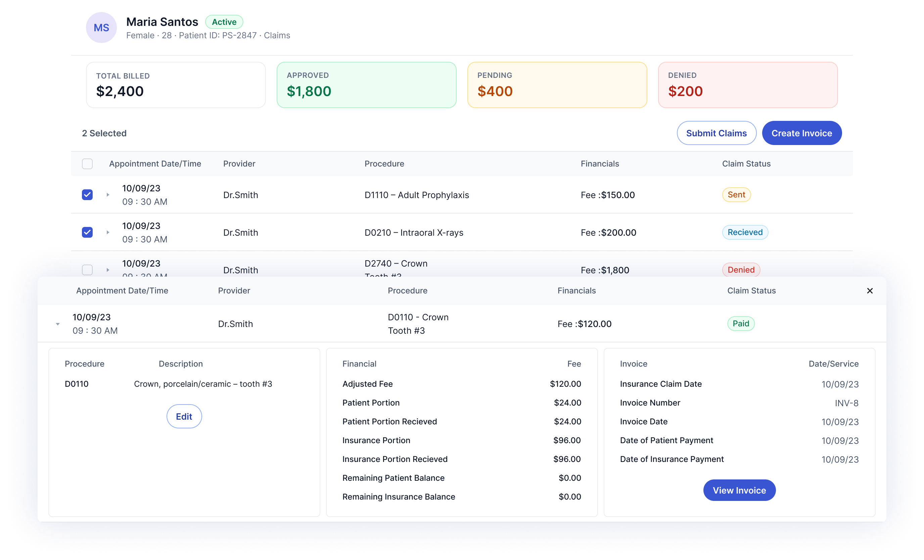Select the Pending $400 card
Screen dimensions: 924x560
[x=557, y=85]
